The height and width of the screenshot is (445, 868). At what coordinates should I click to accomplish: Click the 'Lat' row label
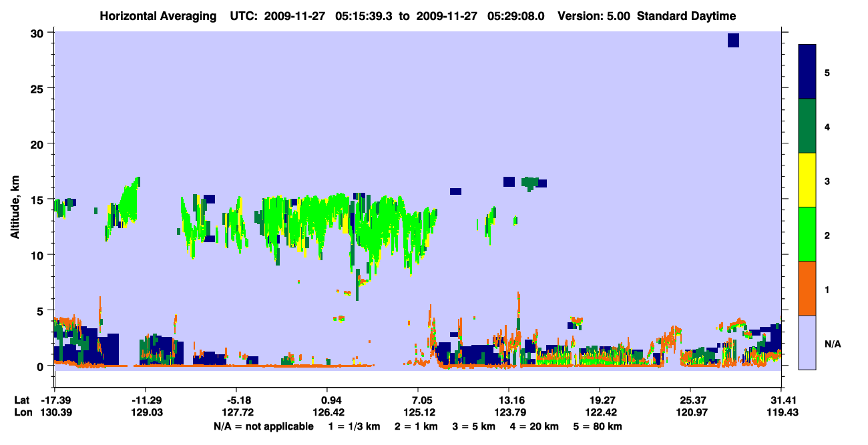coord(21,400)
